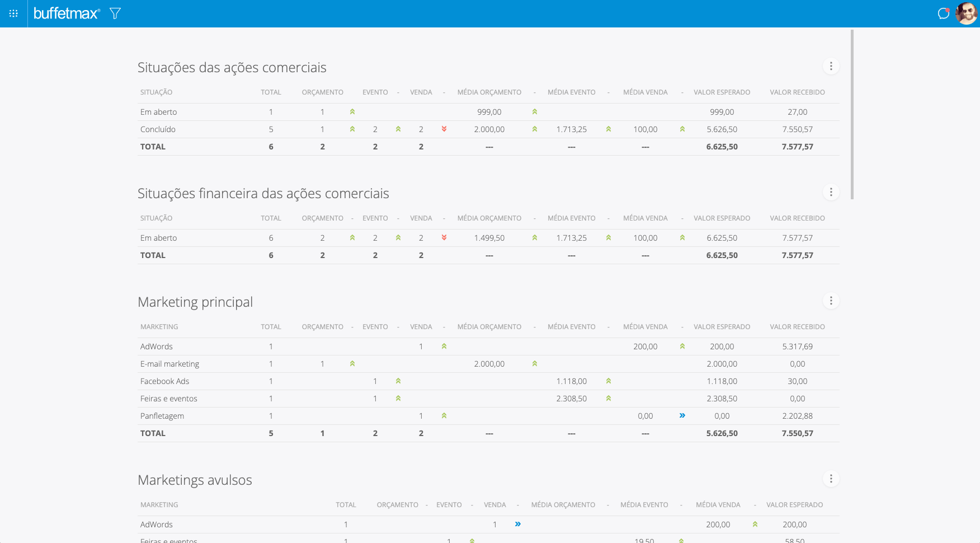980x543 pixels.
Task: Click green arrow beside Concluído média evento 1.713,25
Action: 609,129
